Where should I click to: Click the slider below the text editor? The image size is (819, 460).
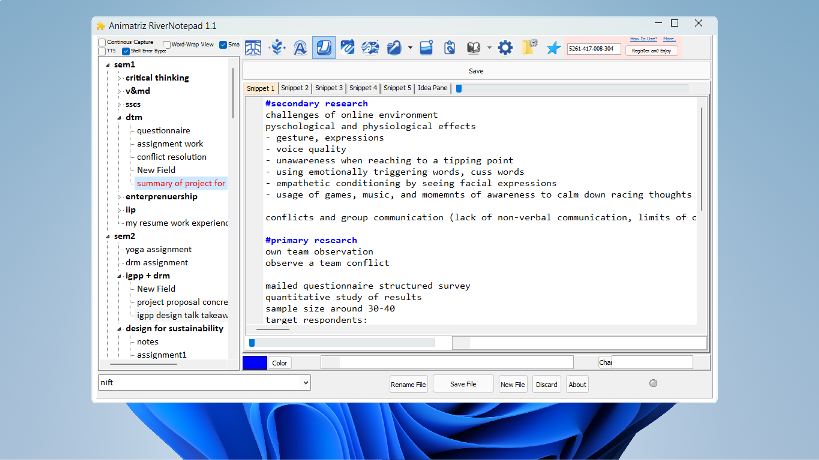[342, 343]
